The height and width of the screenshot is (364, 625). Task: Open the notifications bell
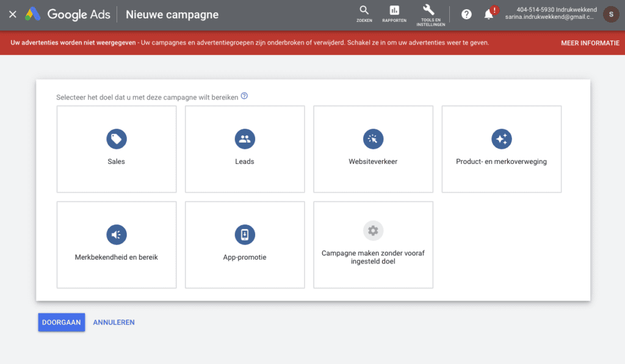[x=489, y=14]
